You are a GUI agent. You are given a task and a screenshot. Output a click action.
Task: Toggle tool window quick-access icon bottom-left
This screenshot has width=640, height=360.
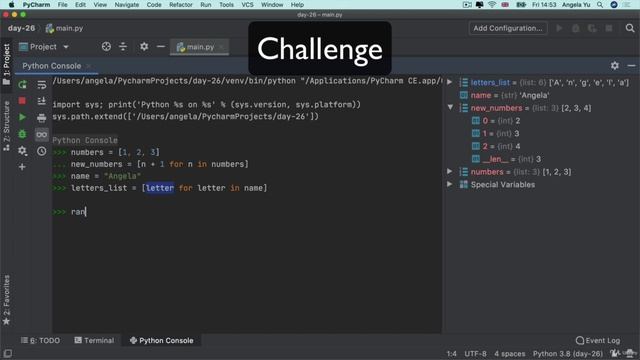click(7, 353)
